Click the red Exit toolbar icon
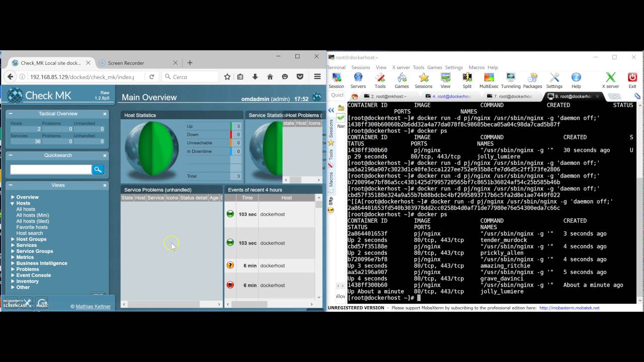Screen dimensions: 644x362 pos(632,80)
